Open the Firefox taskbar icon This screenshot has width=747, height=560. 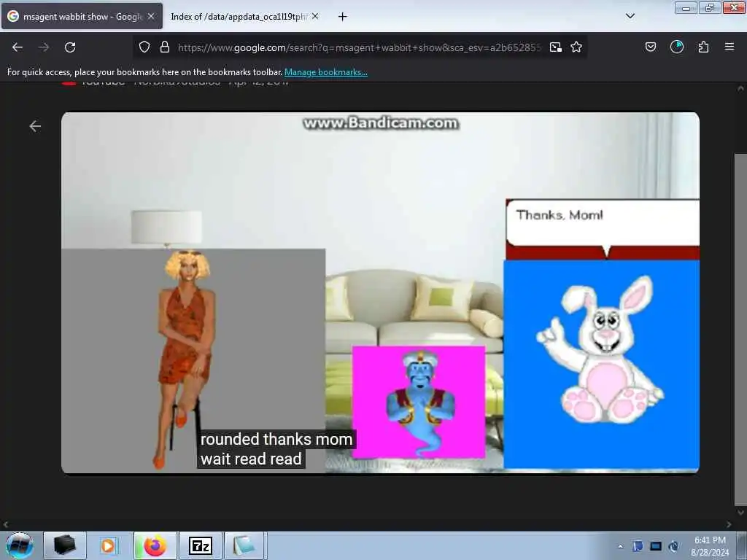(155, 545)
